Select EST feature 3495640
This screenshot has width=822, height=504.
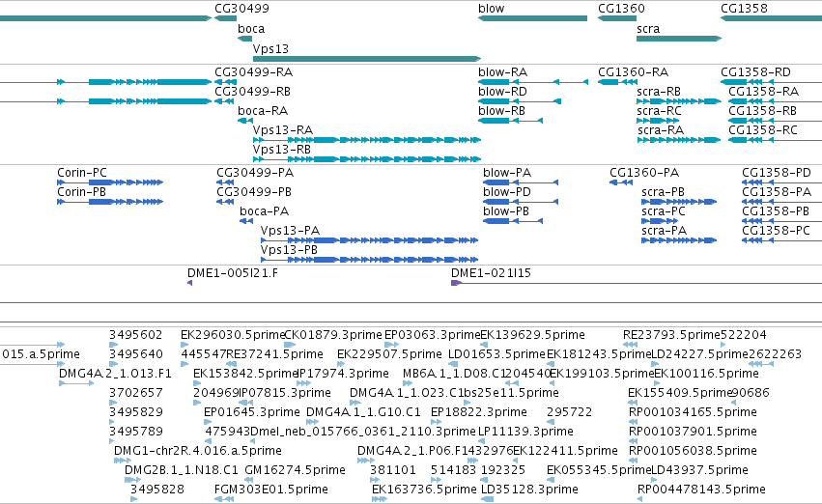coord(113,364)
